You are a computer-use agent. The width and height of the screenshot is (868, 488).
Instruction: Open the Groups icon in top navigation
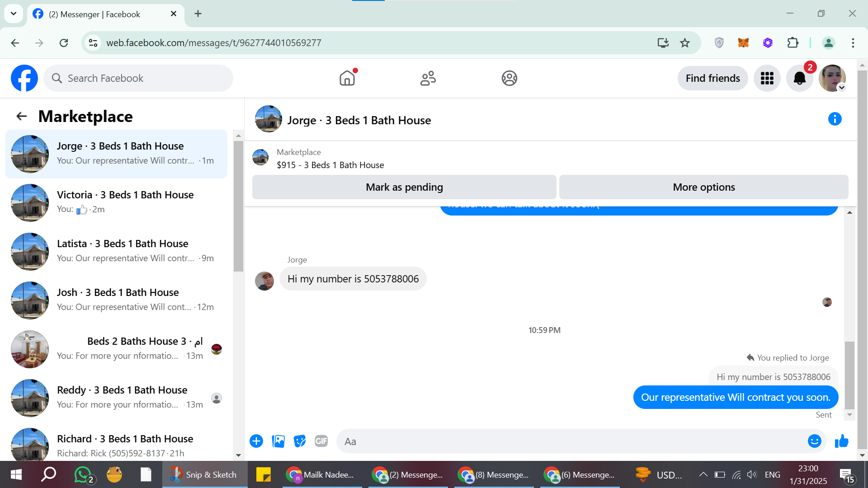(x=509, y=78)
